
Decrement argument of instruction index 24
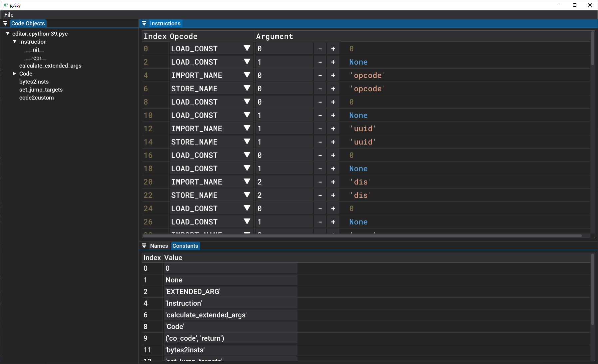[320, 208]
